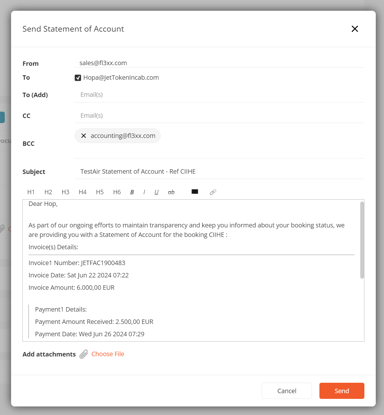Image resolution: width=384 pixels, height=415 pixels.
Task: Toggle underline text formatting
Action: pos(156,192)
